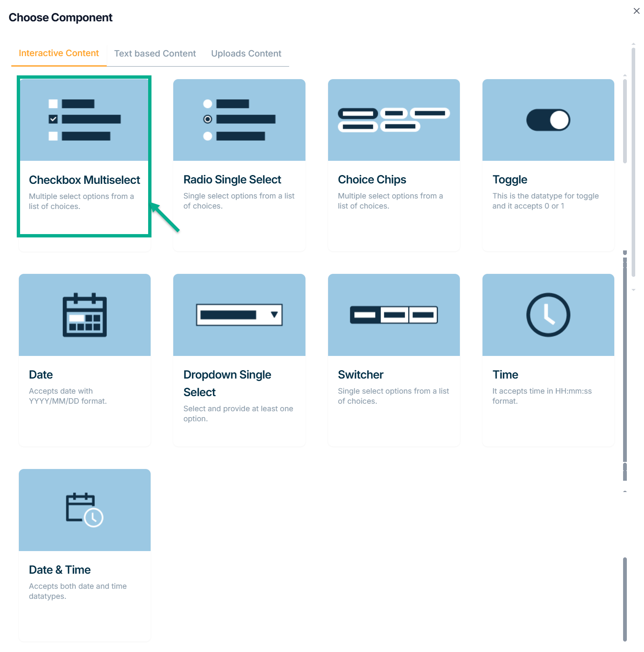Screen dimensions: 644x652
Task: Switch to the Text based Content tab
Action: click(x=155, y=54)
